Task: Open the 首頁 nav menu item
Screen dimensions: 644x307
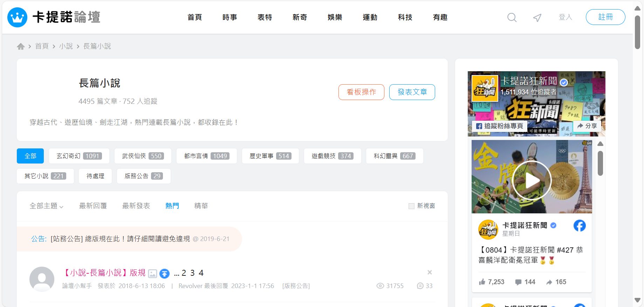Action: pos(195,17)
